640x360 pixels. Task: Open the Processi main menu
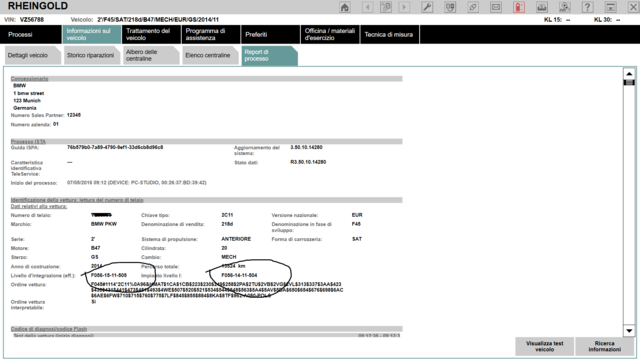tap(31, 34)
